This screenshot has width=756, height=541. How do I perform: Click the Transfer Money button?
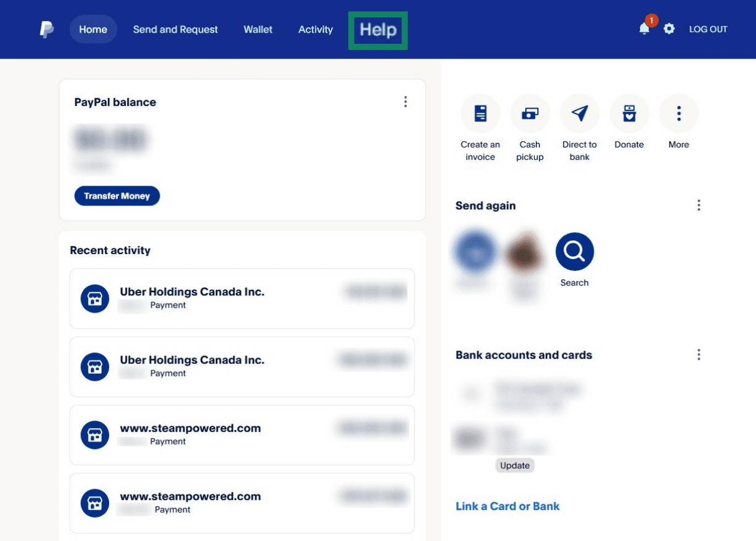[x=117, y=196]
